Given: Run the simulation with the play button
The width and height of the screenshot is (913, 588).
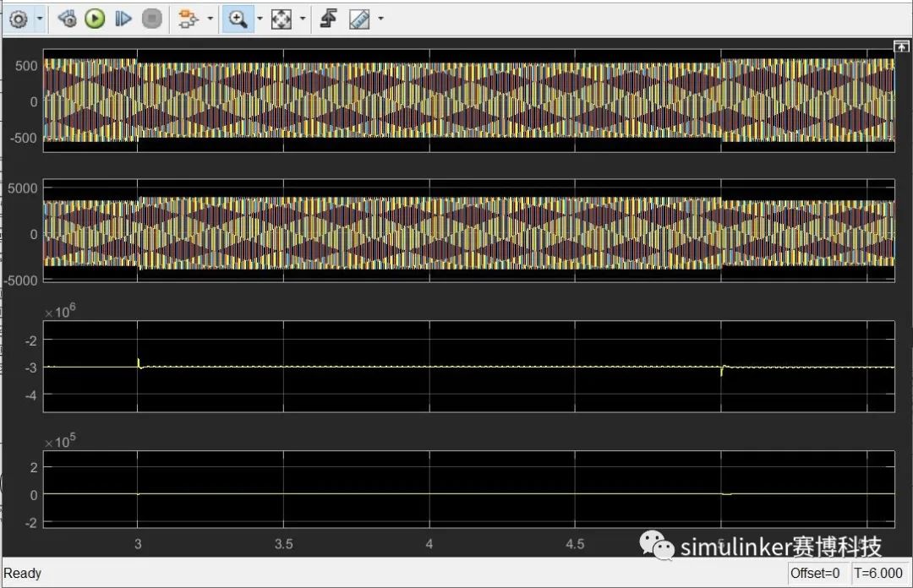Looking at the screenshot, I should tap(95, 19).
